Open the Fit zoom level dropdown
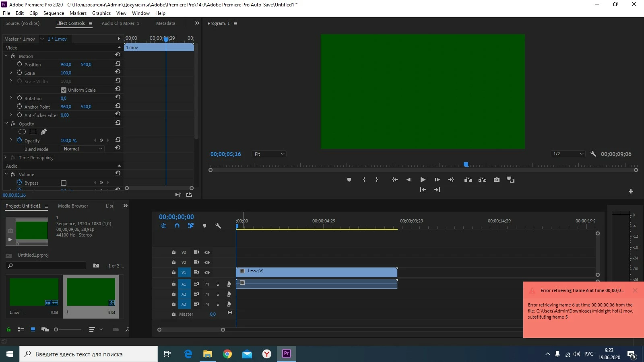The width and height of the screenshot is (644, 362). tap(269, 154)
